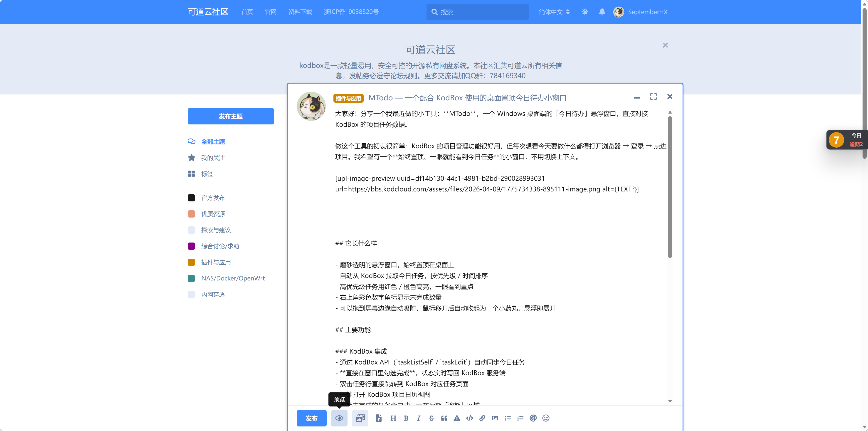Open the emoji picker smiley icon
The width and height of the screenshot is (868, 431).
pyautogui.click(x=546, y=418)
